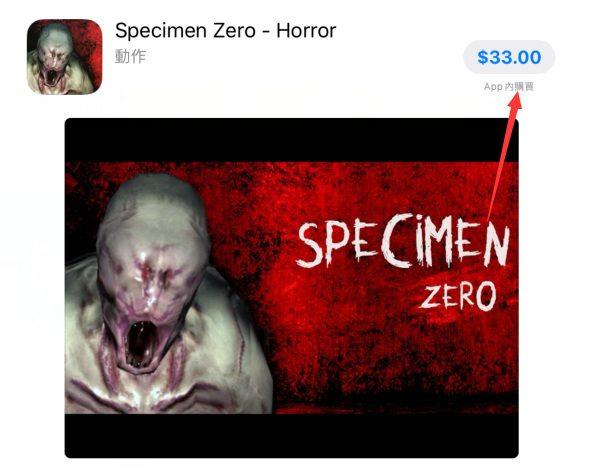This screenshot has height=474, width=612.
Task: Buy the app with the $33.00 button
Action: click(509, 57)
